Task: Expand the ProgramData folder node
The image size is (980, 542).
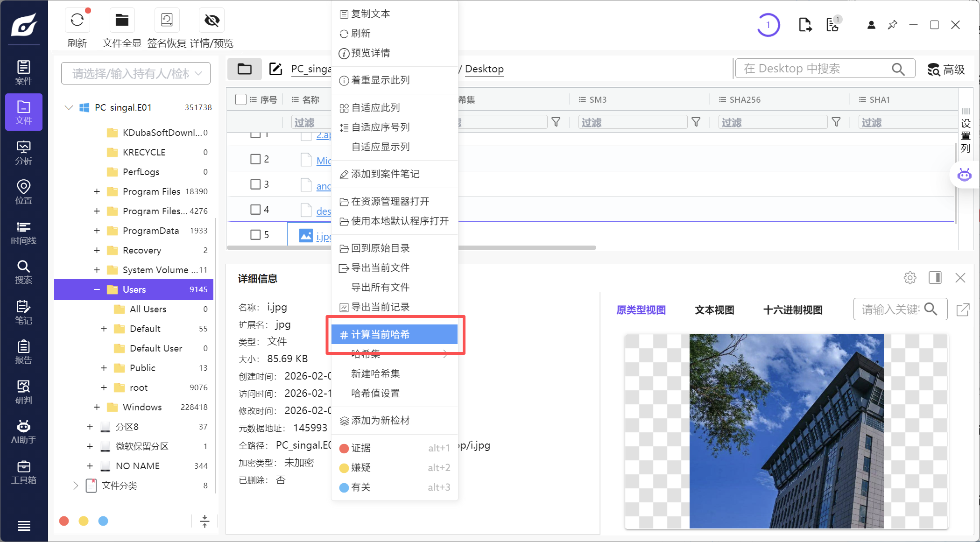Action: tap(97, 231)
